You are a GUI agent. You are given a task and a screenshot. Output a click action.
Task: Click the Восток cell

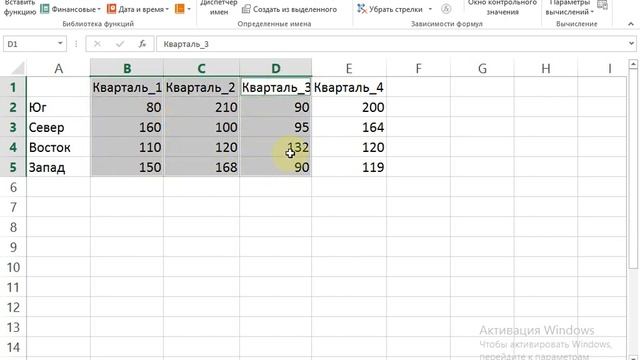[x=58, y=147]
